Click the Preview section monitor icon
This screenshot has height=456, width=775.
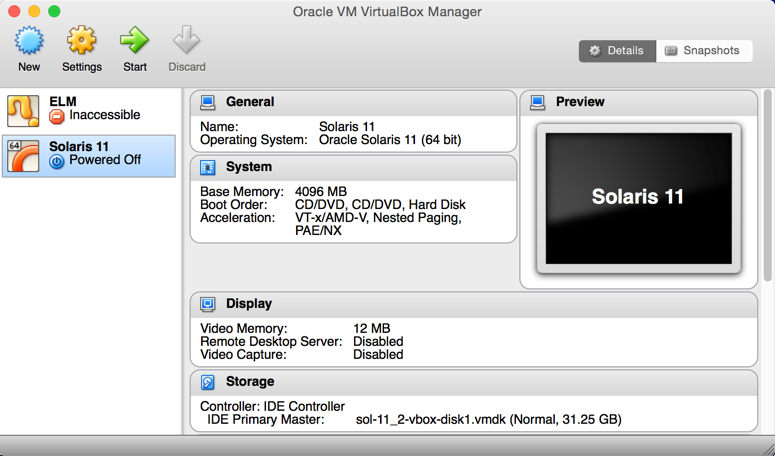point(537,102)
